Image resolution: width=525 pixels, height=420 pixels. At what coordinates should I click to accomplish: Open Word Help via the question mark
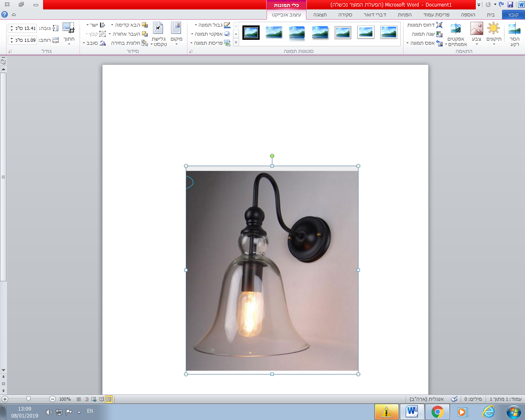point(5,14)
